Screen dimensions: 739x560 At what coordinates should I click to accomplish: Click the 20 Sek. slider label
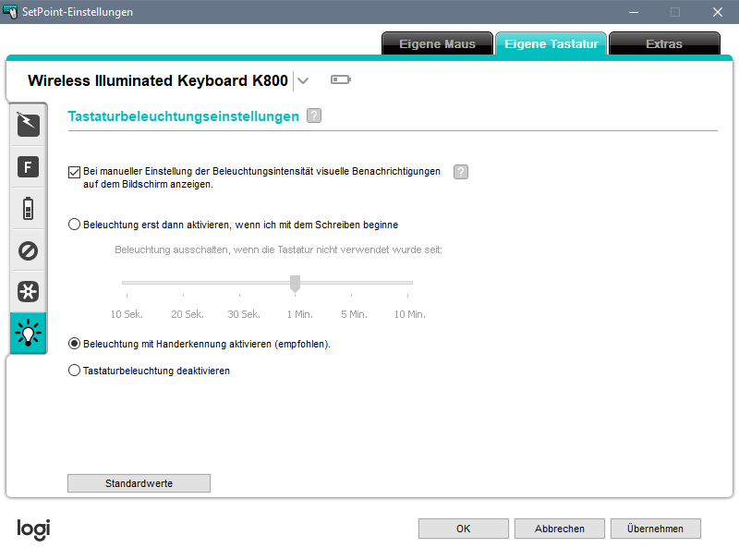click(188, 314)
